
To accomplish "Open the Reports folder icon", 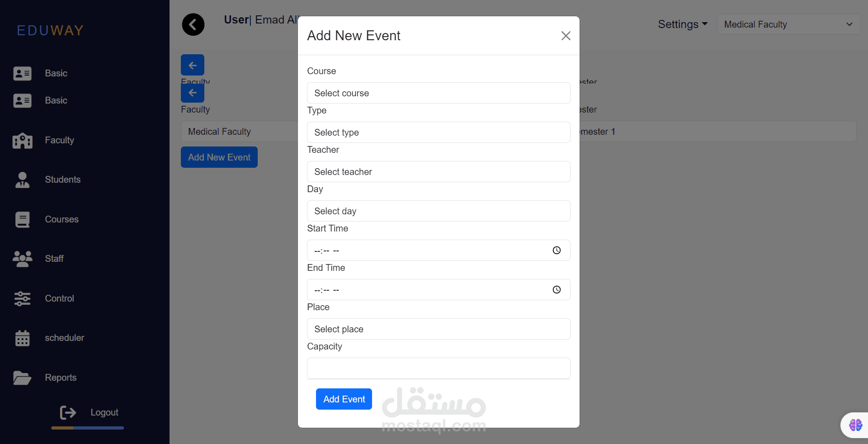I will coord(23,378).
